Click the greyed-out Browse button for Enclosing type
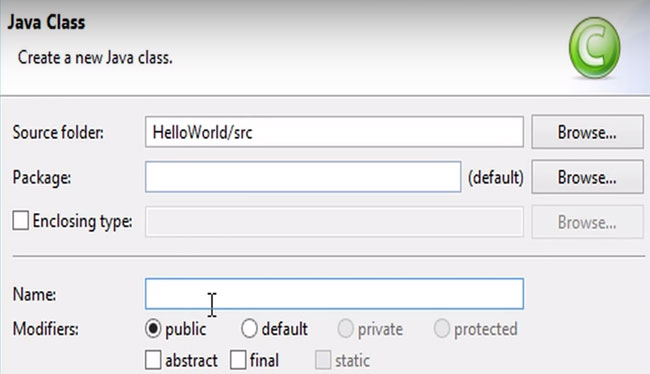Viewport: 650px width, 374px height. (x=587, y=222)
